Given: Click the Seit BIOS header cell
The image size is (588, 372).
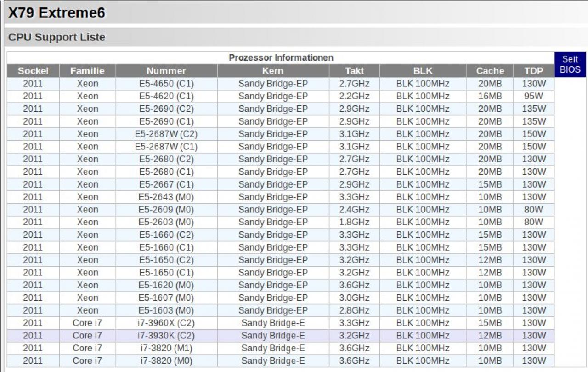Looking at the screenshot, I should pyautogui.click(x=570, y=64).
